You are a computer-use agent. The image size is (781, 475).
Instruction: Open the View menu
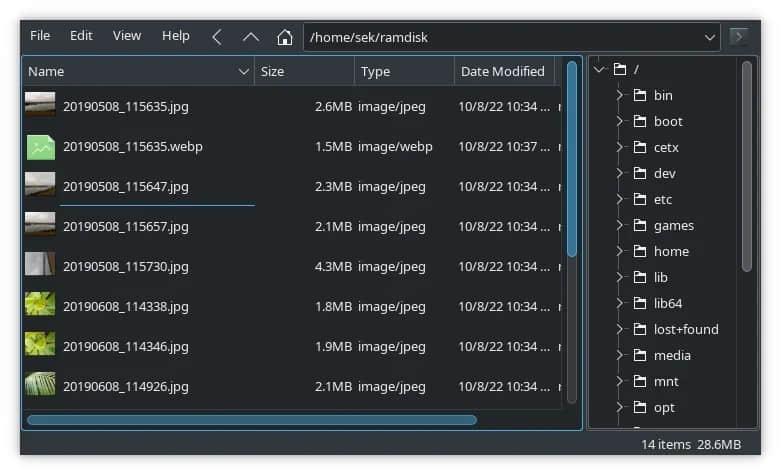point(127,36)
